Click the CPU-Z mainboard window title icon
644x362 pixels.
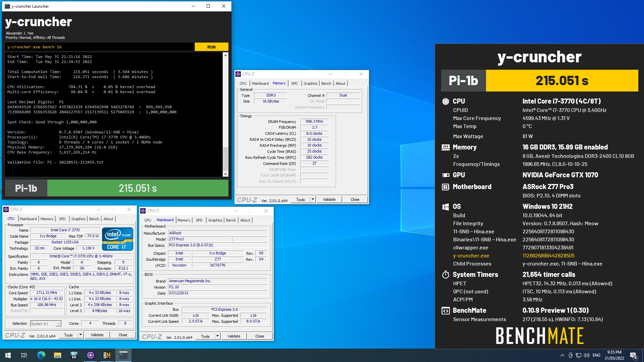coord(143,211)
